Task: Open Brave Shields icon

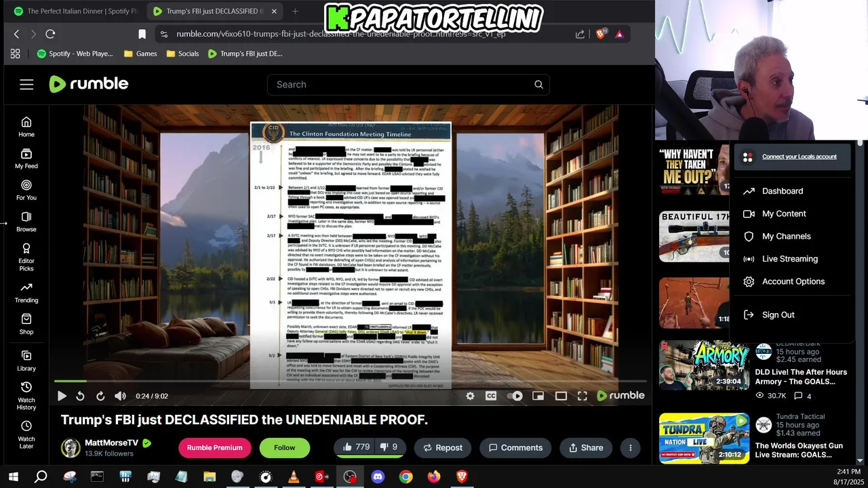Action: pos(600,34)
